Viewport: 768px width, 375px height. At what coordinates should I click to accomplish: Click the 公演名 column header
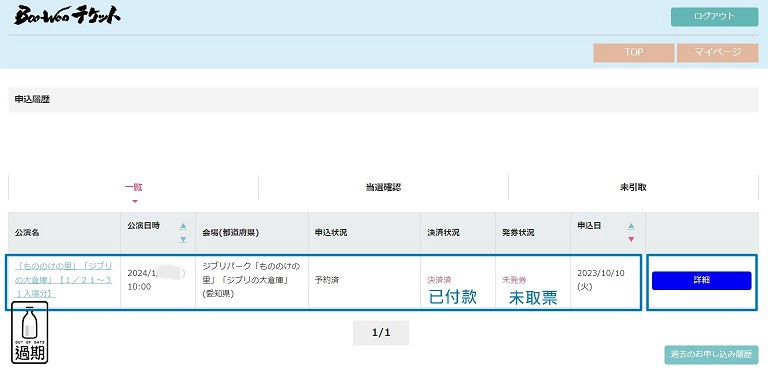(x=64, y=233)
